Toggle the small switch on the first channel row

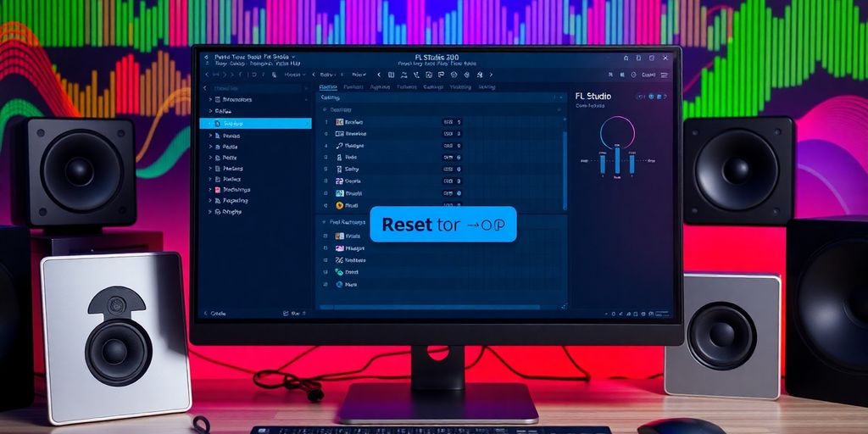tap(459, 122)
